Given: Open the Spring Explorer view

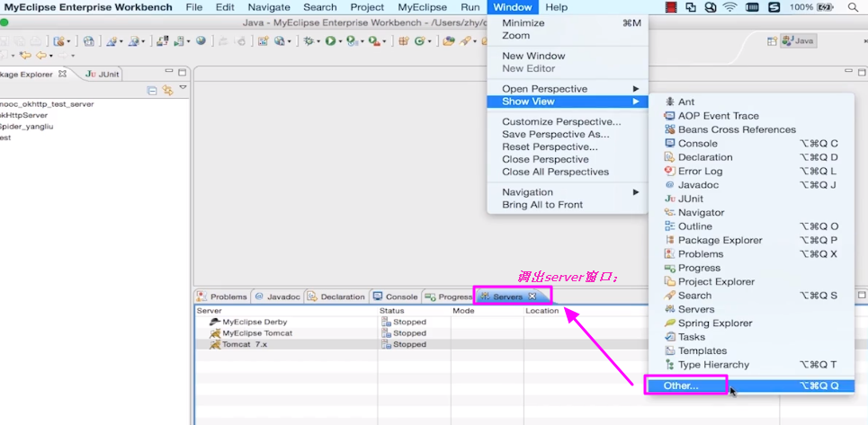Looking at the screenshot, I should pos(752,323).
